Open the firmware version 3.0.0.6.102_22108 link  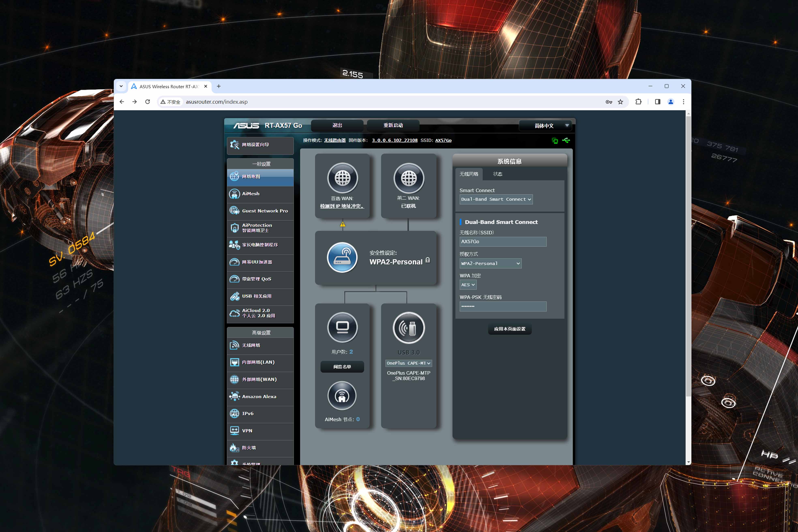click(x=395, y=141)
